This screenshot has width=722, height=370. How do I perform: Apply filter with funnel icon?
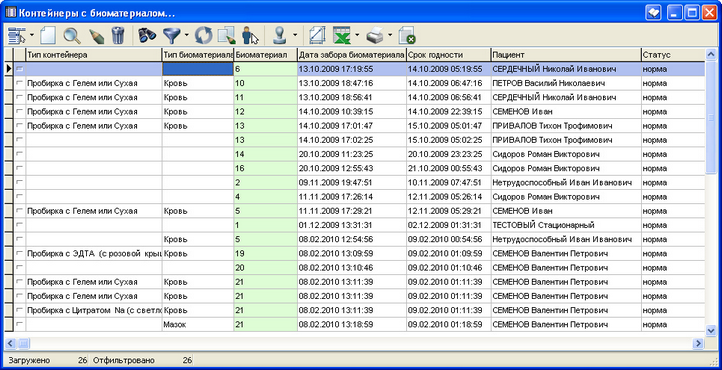pos(172,35)
